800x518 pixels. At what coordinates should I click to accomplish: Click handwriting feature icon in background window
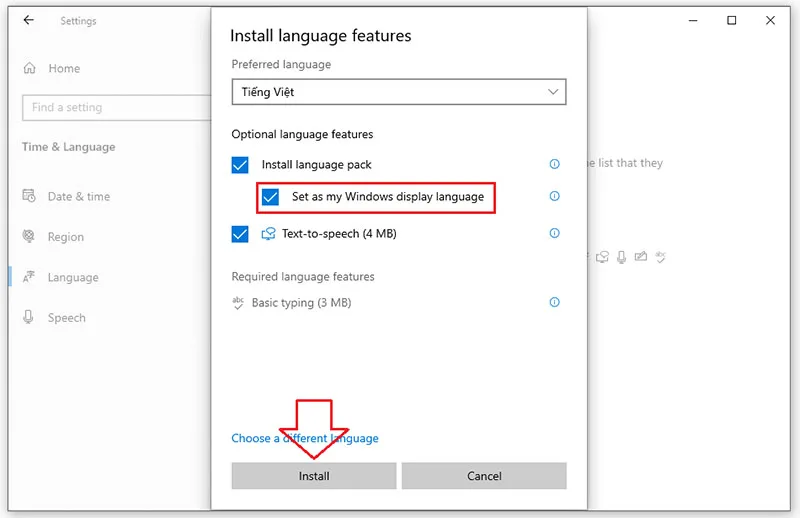pos(641,256)
